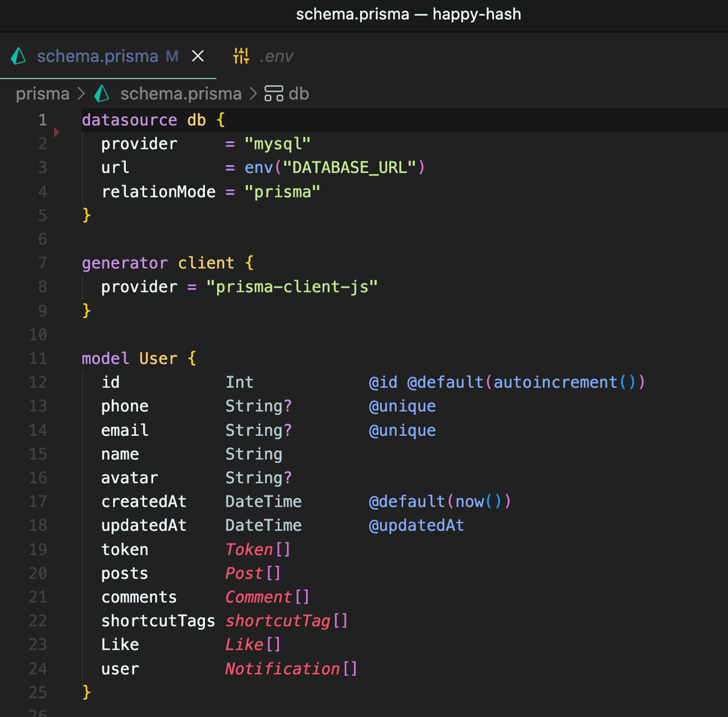This screenshot has width=728, height=717.
Task: Click the red marker beside line 2
Action: (57, 132)
